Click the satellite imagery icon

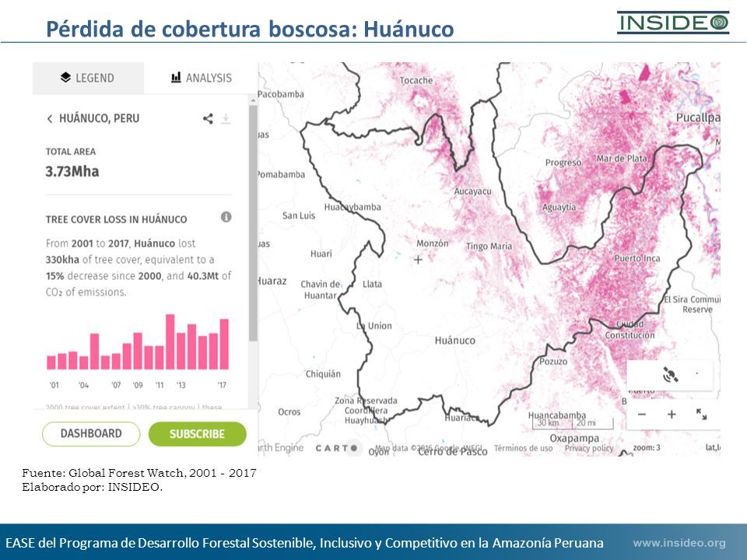click(x=670, y=375)
